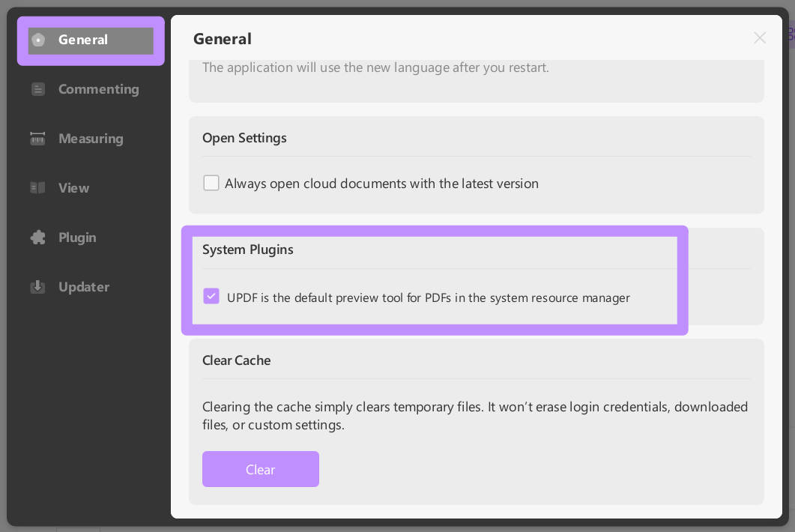Click the Commenting note icon
795x532 pixels.
(x=38, y=89)
